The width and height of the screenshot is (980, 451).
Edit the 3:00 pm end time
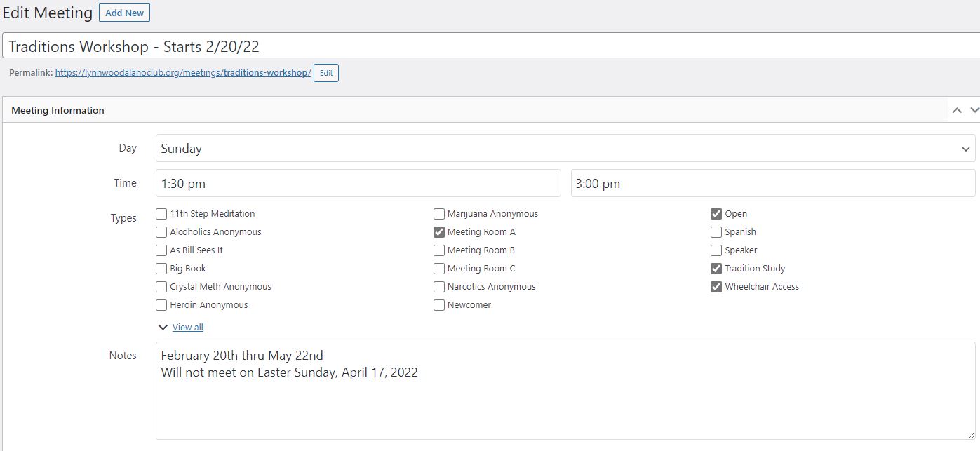773,184
